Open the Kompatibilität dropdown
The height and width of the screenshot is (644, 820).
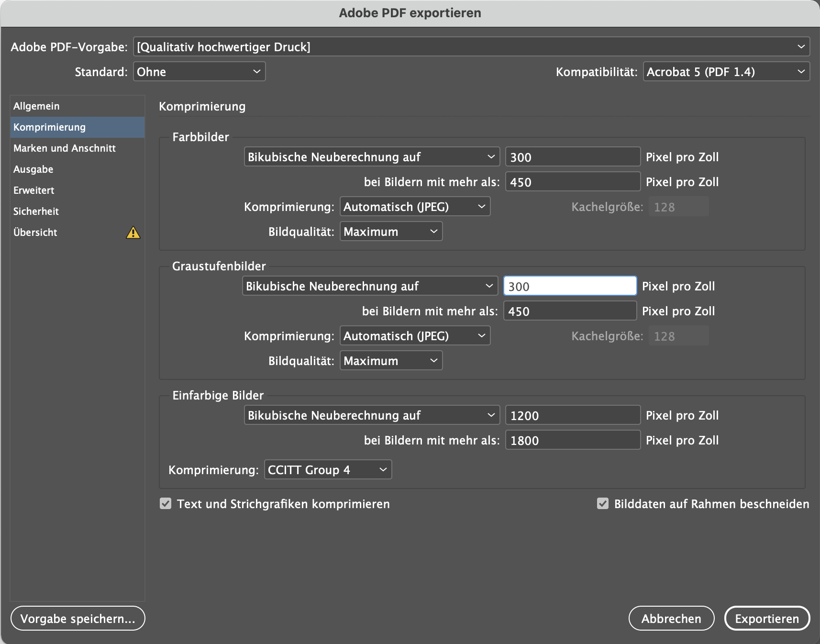pos(726,72)
